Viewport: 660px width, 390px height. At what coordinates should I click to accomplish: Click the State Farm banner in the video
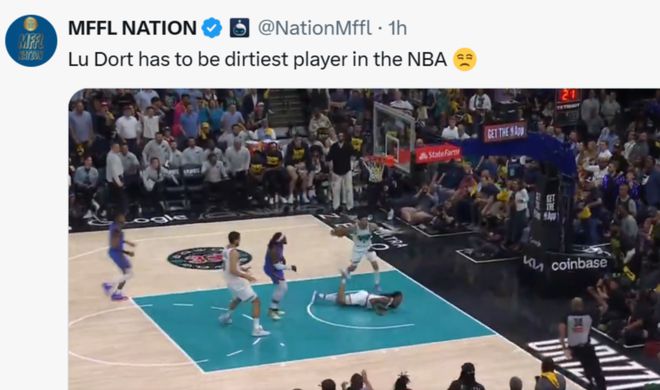[438, 154]
